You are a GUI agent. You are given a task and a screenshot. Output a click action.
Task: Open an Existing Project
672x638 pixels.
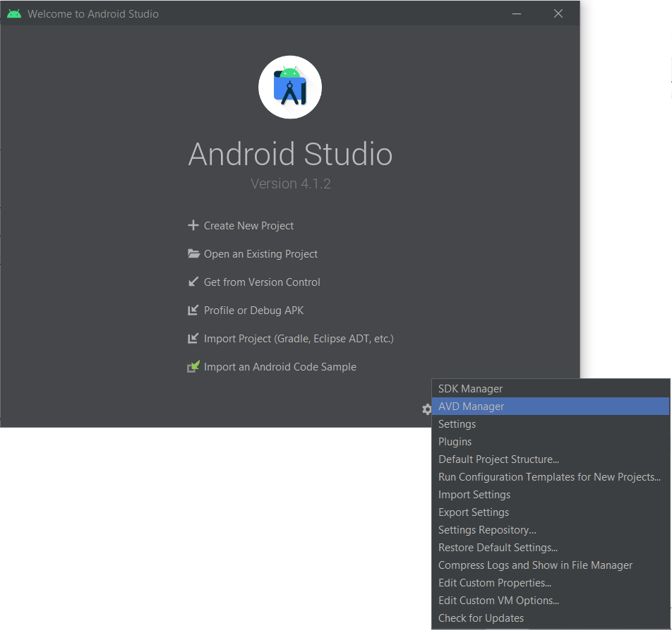(x=260, y=254)
